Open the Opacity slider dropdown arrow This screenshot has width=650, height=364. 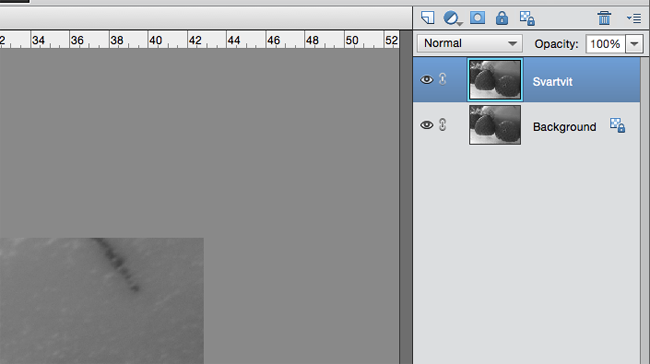coord(634,44)
